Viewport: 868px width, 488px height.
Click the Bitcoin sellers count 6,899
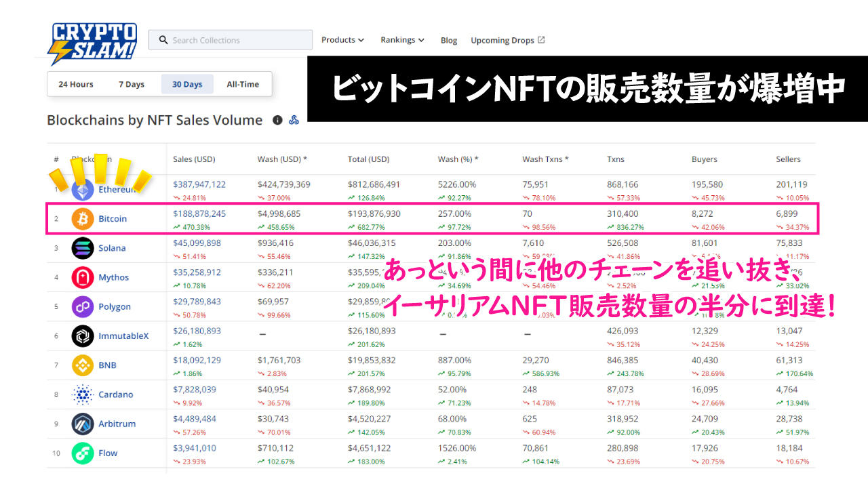coord(787,213)
